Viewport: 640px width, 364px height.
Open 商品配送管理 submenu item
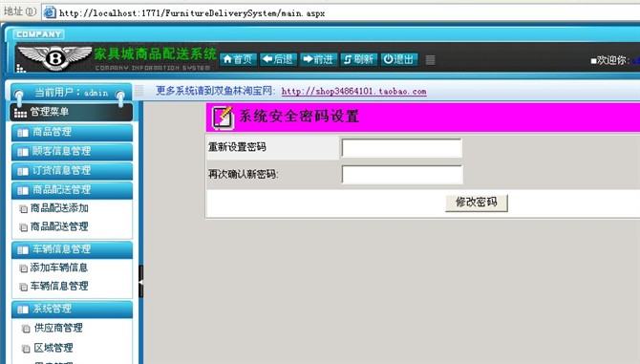[59, 226]
